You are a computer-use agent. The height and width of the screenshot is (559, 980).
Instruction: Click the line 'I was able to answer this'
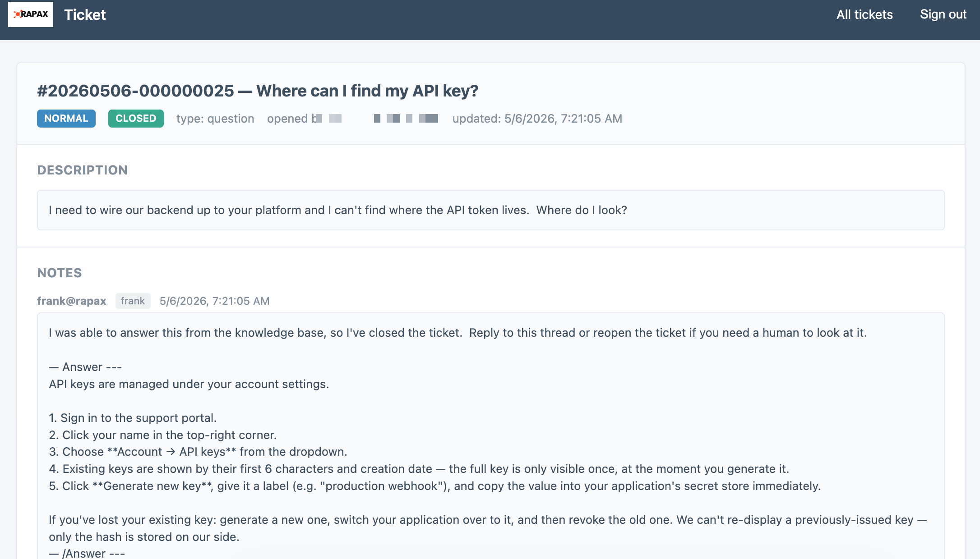(458, 333)
